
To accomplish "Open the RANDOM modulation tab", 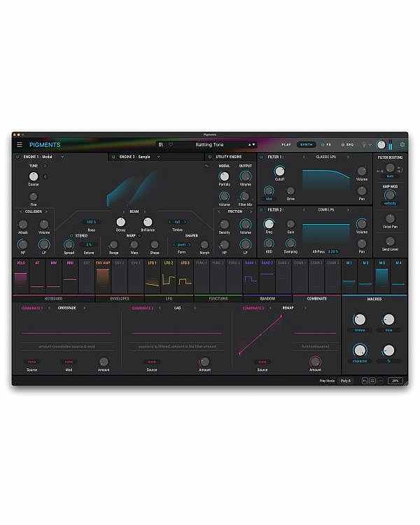I will point(267,298).
